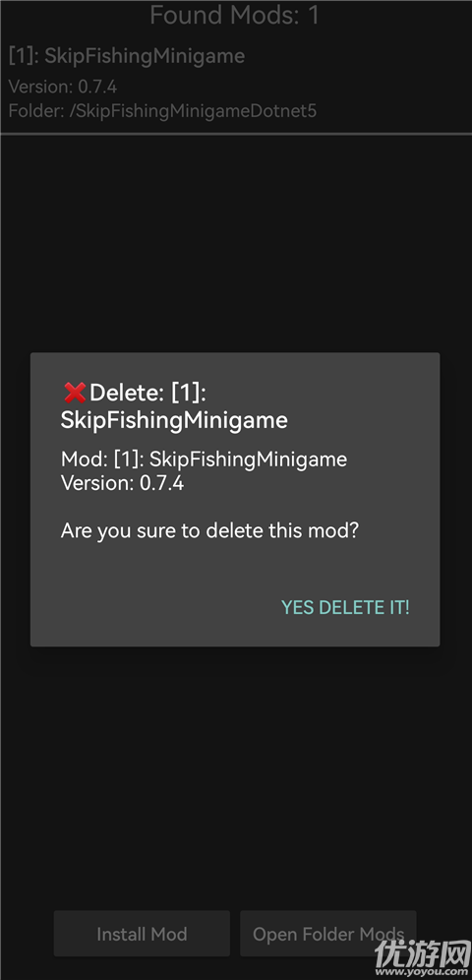Click the red X delete icon
This screenshot has width=472, height=980.
[x=75, y=393]
